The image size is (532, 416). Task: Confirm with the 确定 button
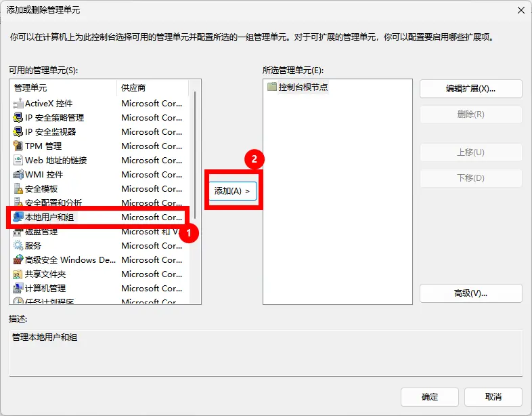(429, 397)
